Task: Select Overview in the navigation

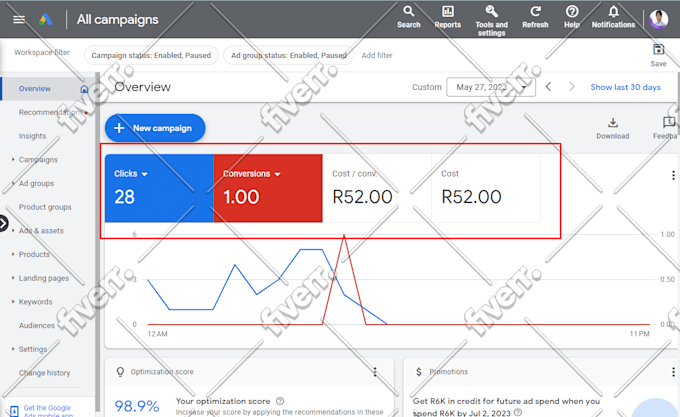Action: click(35, 89)
